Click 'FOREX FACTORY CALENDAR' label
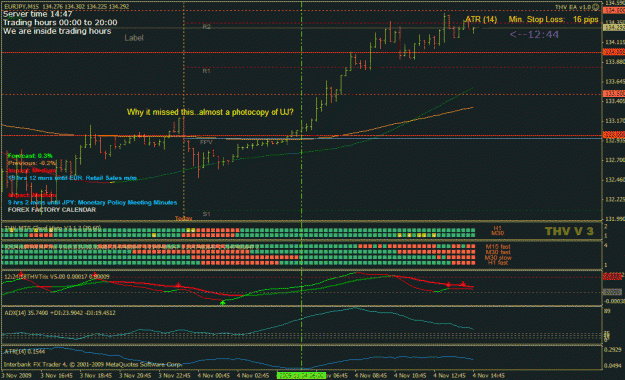This screenshot has width=625, height=380. pos(52,210)
